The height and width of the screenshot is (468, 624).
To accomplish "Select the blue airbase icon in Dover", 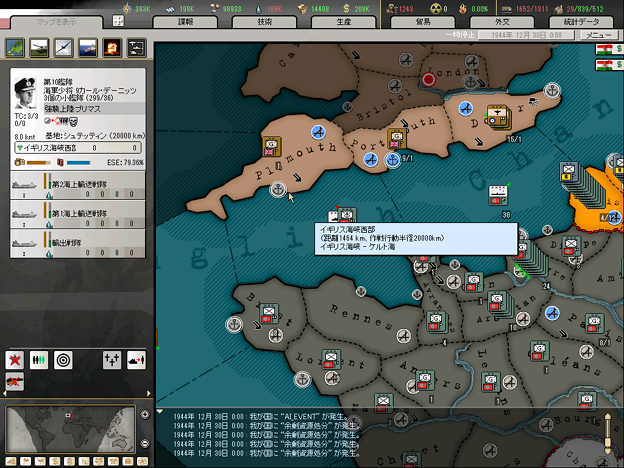I will 466,109.
